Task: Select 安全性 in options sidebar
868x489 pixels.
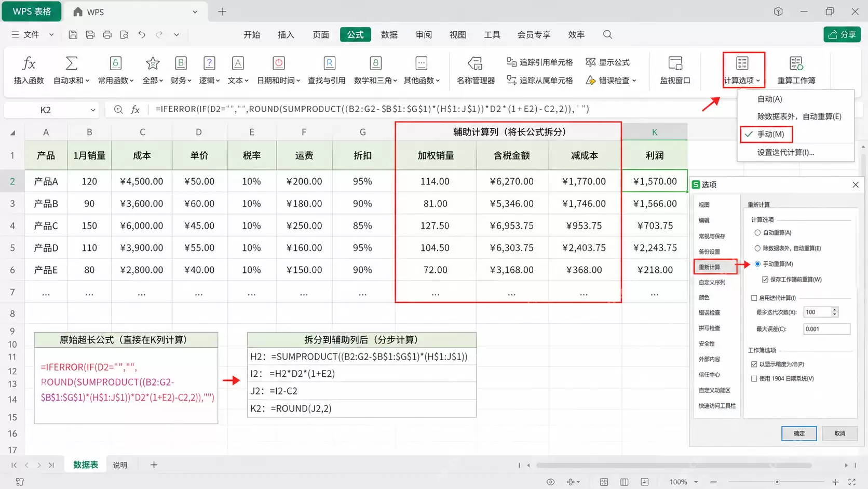Action: [707, 344]
